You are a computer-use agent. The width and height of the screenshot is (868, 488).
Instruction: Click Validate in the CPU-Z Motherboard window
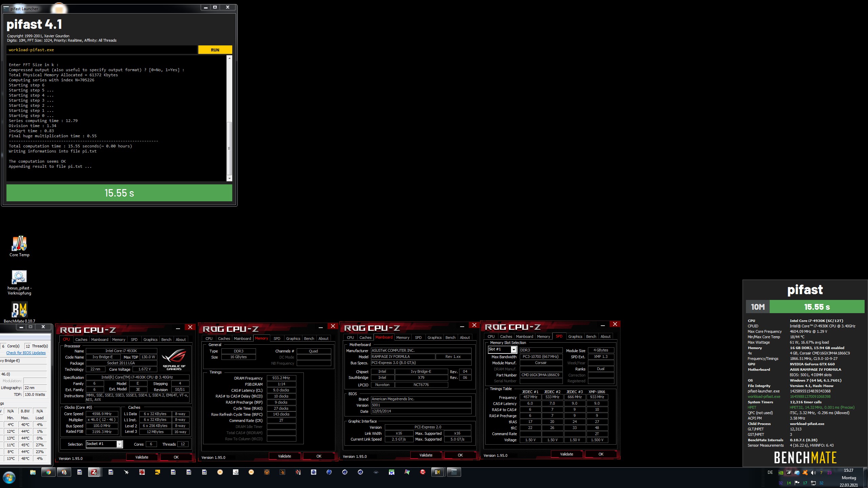[426, 455]
